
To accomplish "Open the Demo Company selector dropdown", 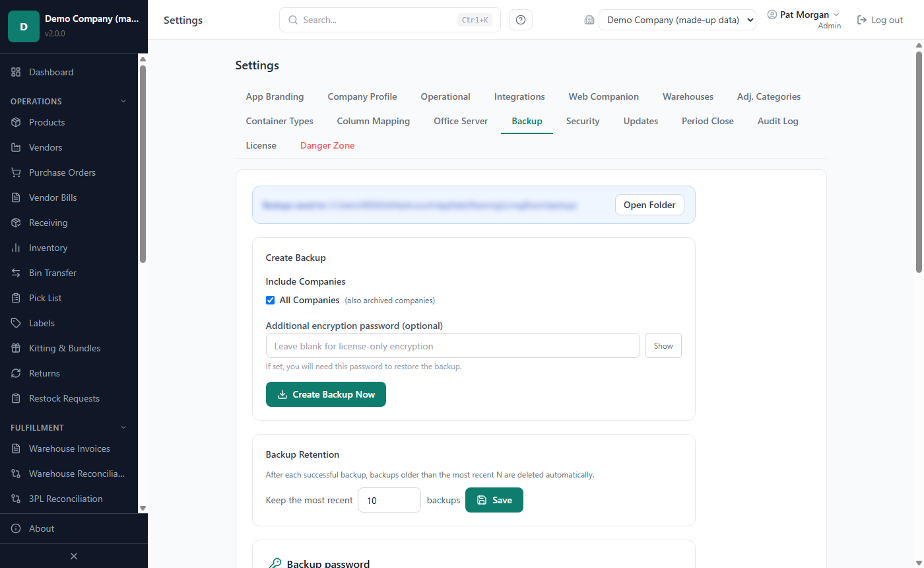I will pos(677,20).
